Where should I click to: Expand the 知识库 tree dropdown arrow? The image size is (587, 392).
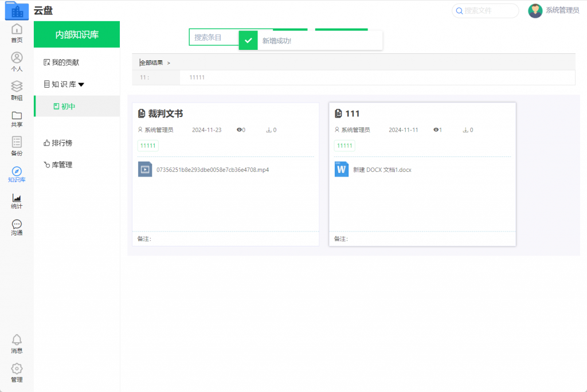click(81, 84)
